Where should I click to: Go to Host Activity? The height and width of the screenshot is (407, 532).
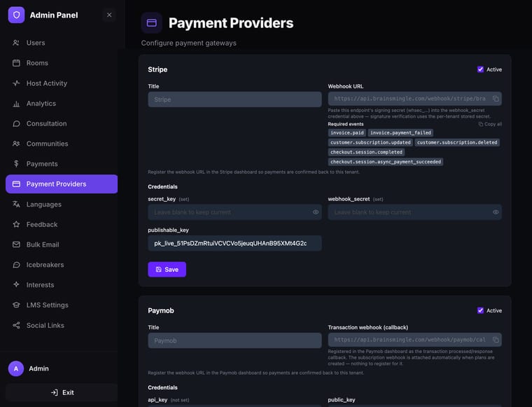pyautogui.click(x=62, y=83)
